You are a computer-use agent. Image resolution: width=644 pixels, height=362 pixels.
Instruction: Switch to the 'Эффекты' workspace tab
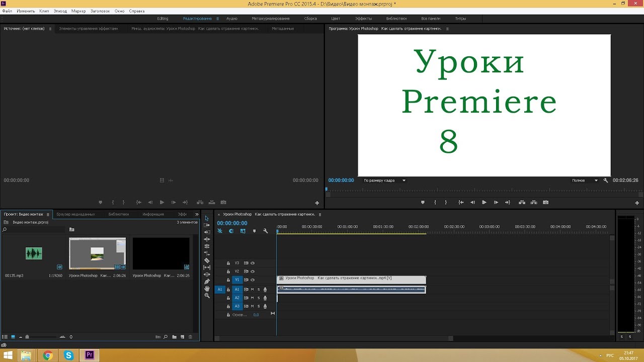tap(363, 19)
